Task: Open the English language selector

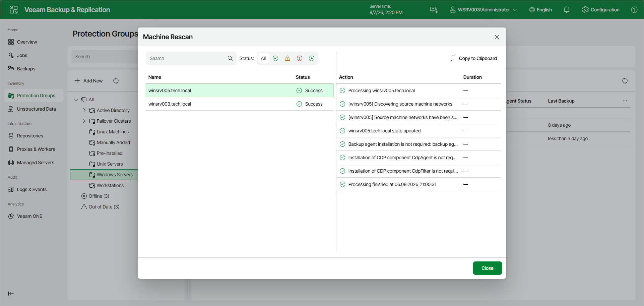Action: point(540,10)
